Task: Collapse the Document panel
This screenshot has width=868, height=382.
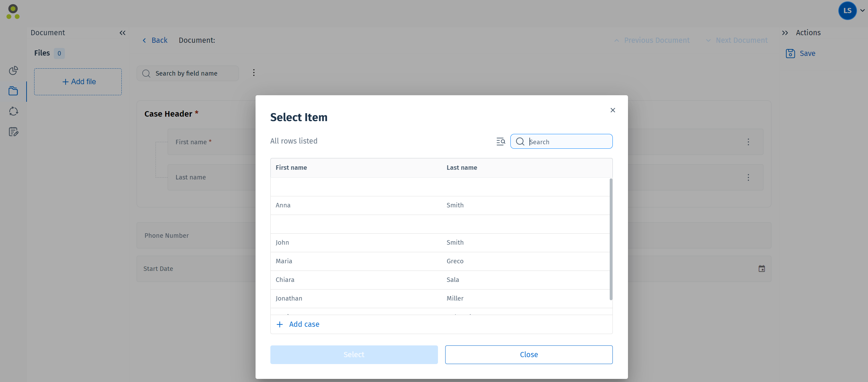Action: tap(122, 33)
